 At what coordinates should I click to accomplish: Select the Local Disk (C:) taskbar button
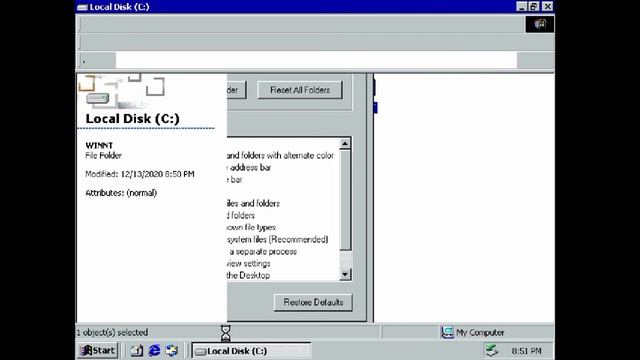pos(251,351)
